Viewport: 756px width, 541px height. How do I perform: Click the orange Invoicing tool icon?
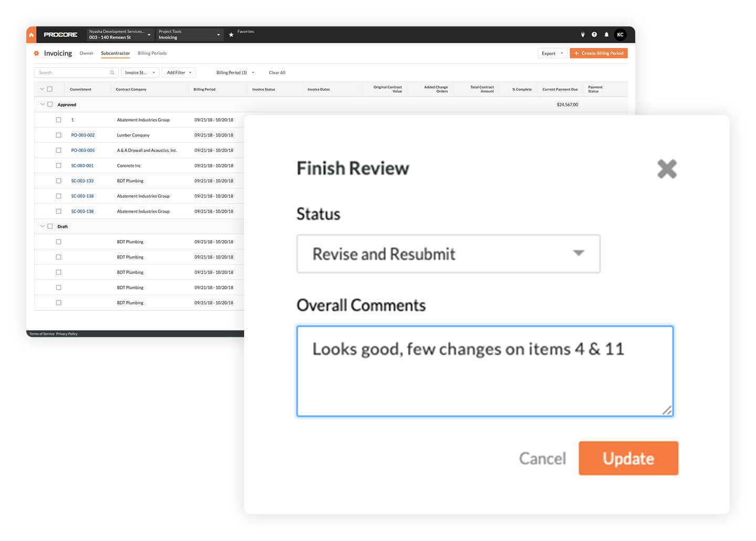pyautogui.click(x=36, y=53)
